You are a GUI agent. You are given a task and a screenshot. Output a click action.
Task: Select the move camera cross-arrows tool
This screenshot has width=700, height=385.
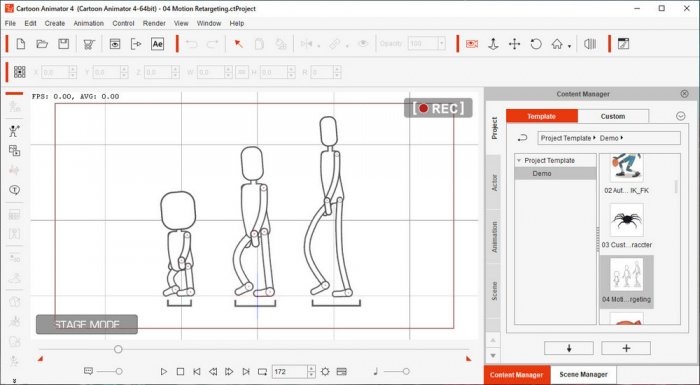click(514, 44)
